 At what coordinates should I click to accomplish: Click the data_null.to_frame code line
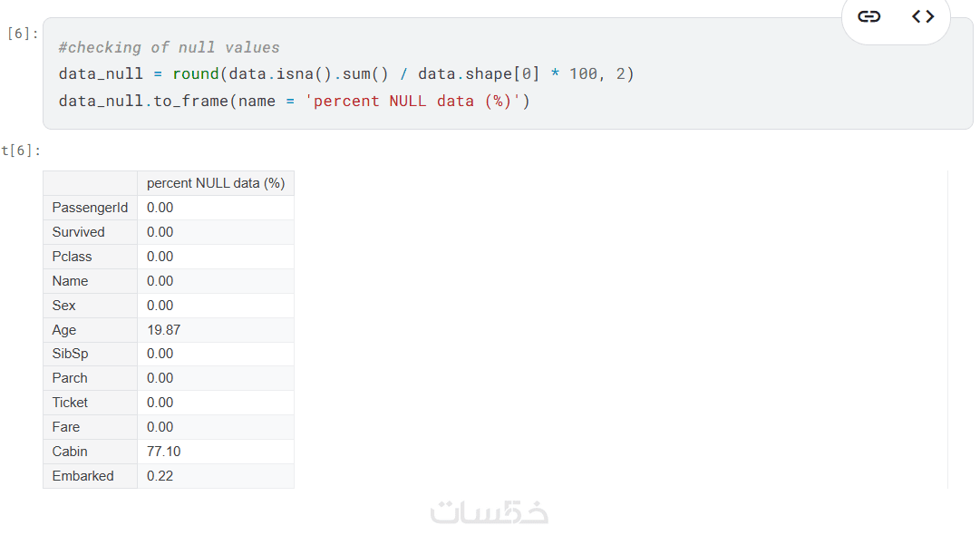click(x=294, y=101)
